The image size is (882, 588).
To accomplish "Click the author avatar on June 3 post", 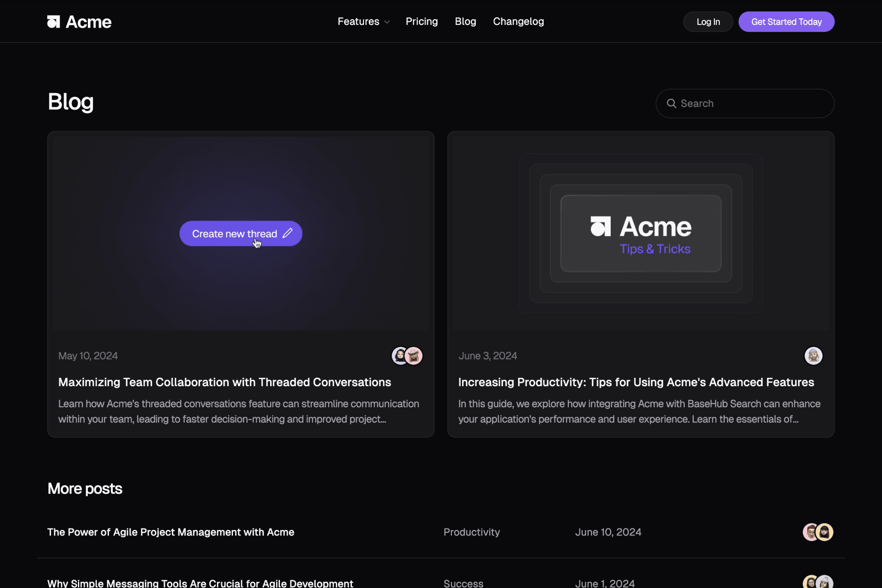I will pos(813,356).
